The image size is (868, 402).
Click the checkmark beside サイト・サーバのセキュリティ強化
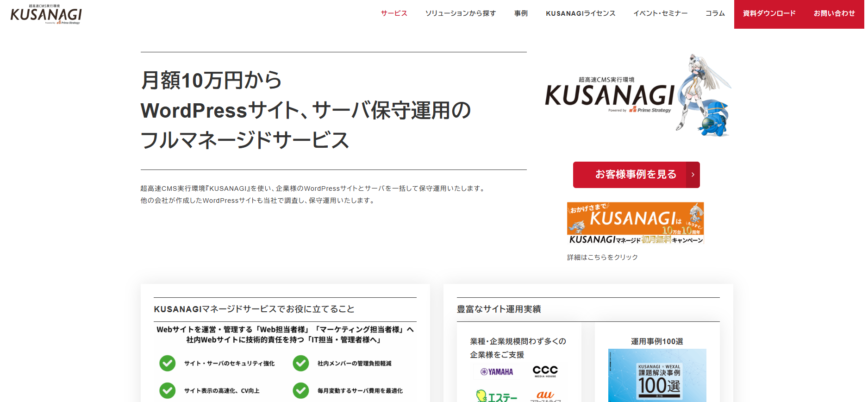(168, 363)
